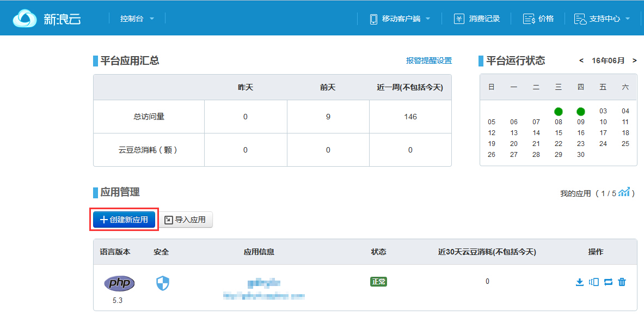
Task: Click the 应用信息 column header
Action: click(x=259, y=252)
